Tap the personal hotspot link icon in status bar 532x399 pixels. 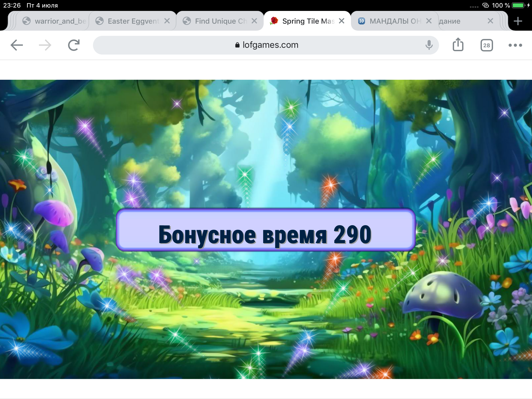[x=486, y=5]
